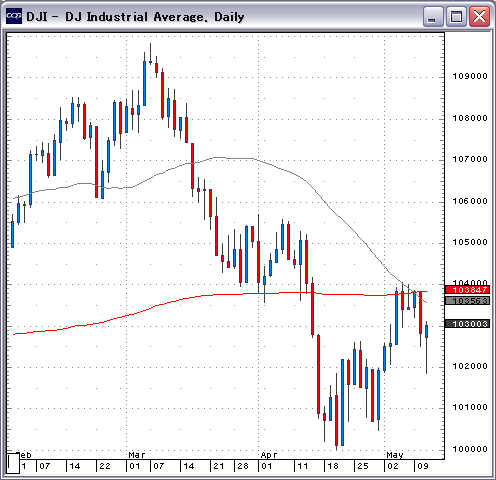This screenshot has height=480, width=496.
Task: Close the DJI chart window
Action: click(x=479, y=16)
